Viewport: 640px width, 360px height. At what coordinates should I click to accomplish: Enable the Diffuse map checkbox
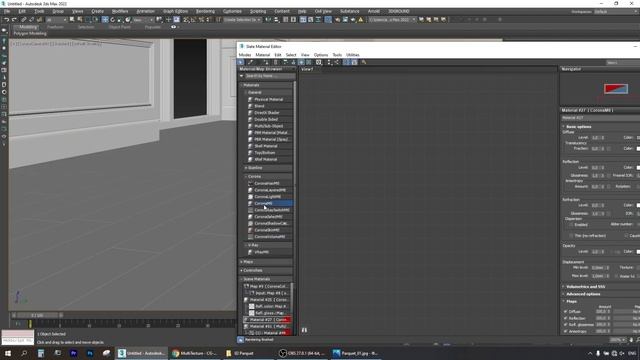pyautogui.click(x=566, y=311)
